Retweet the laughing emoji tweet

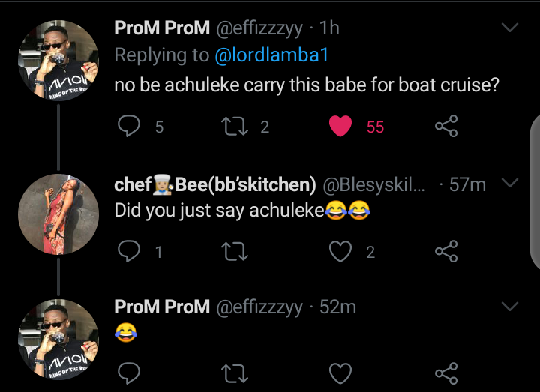coord(235,372)
